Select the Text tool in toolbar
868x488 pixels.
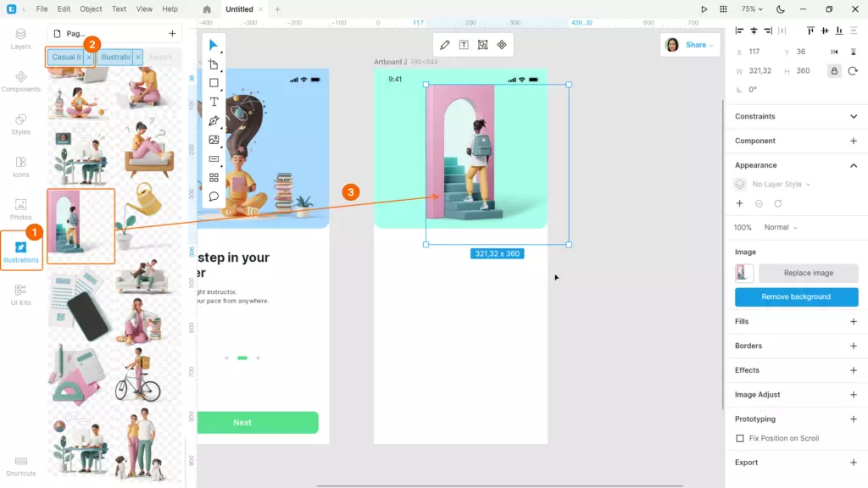click(x=214, y=102)
